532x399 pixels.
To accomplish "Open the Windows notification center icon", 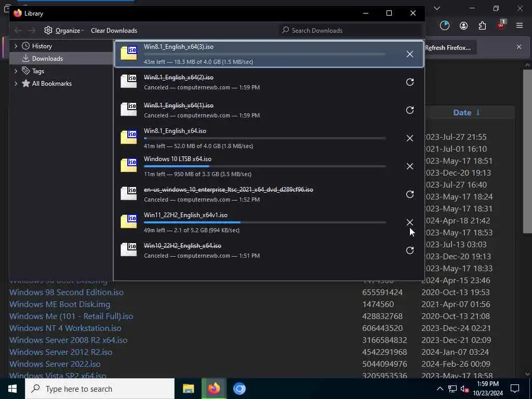I will [515, 389].
